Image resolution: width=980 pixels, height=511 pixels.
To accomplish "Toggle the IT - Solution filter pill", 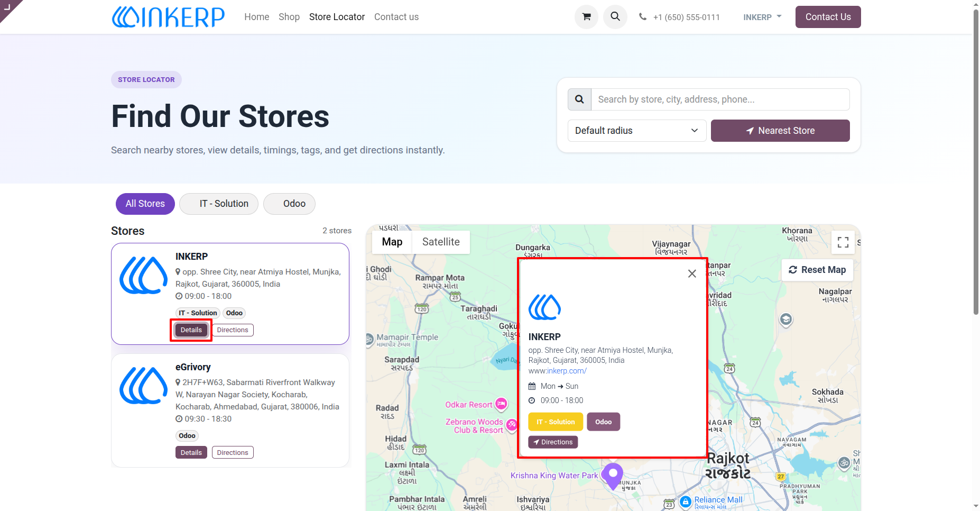I will point(219,204).
